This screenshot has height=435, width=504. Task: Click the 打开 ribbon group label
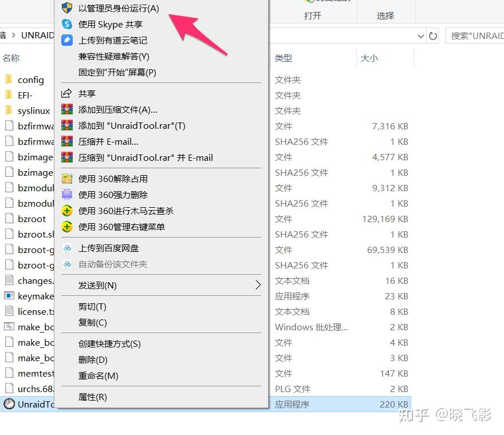point(313,15)
